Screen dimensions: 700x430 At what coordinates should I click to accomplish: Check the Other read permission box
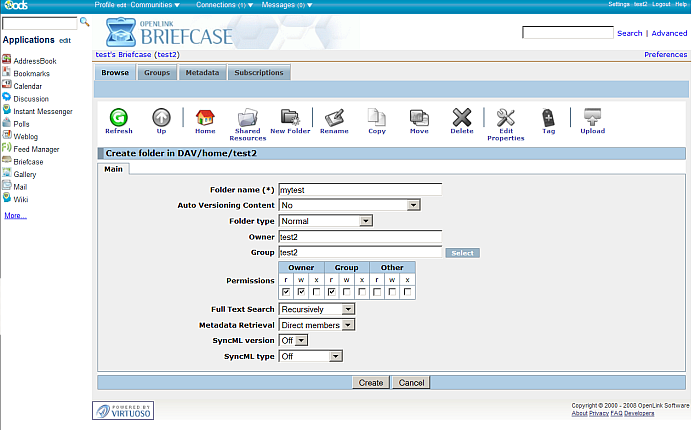[x=377, y=292]
